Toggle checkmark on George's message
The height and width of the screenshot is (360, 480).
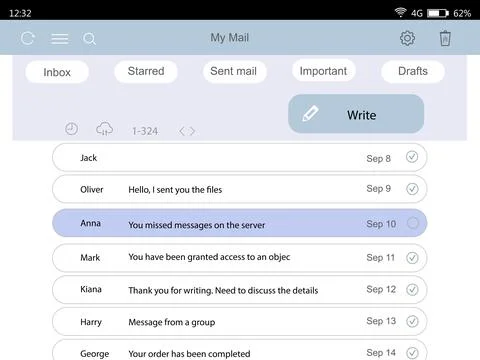(412, 353)
